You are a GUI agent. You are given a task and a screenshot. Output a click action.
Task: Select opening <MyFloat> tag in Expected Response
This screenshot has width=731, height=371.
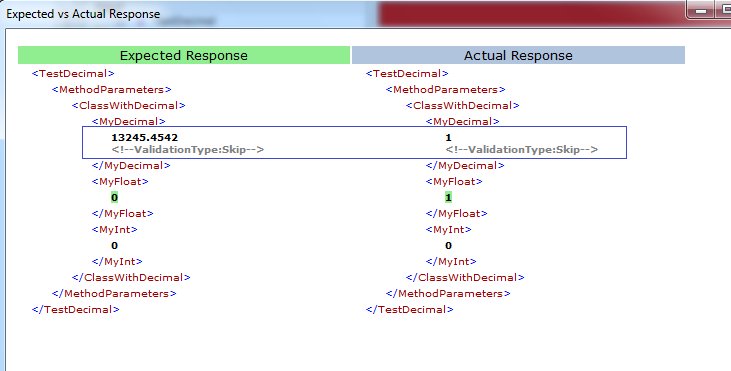pos(120,181)
